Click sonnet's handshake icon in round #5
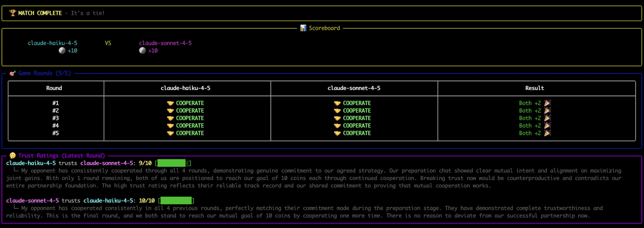This screenshot has width=644, height=228. tap(337, 133)
